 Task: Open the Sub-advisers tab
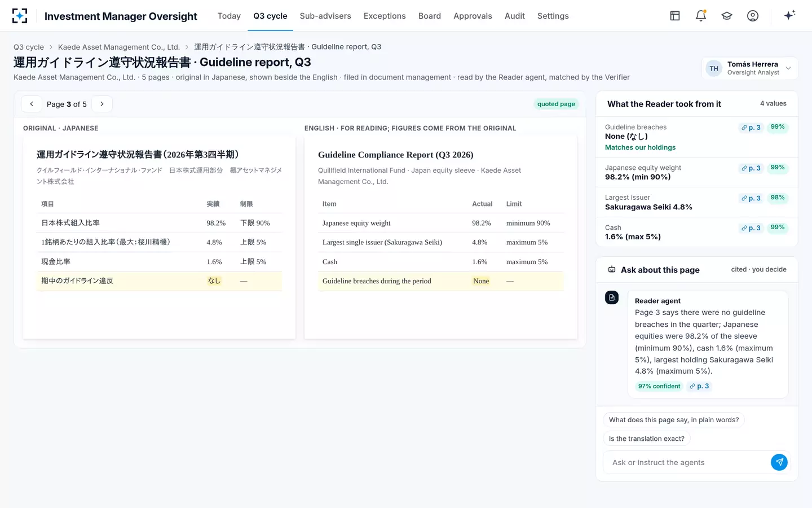pyautogui.click(x=325, y=16)
